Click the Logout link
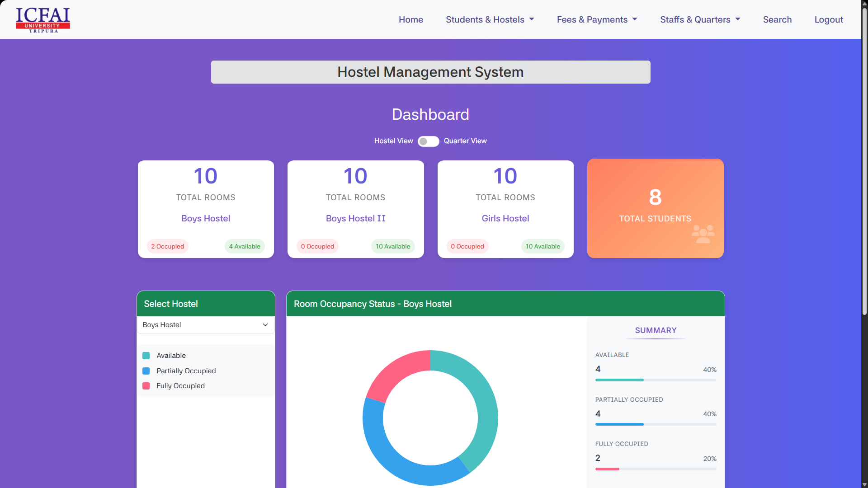This screenshot has height=488, width=868. [x=828, y=19]
